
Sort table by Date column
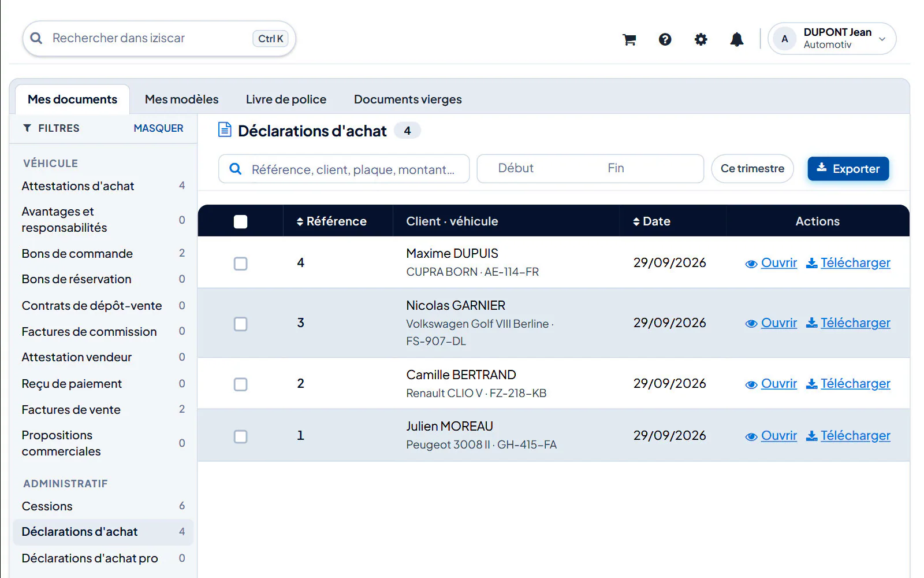651,221
